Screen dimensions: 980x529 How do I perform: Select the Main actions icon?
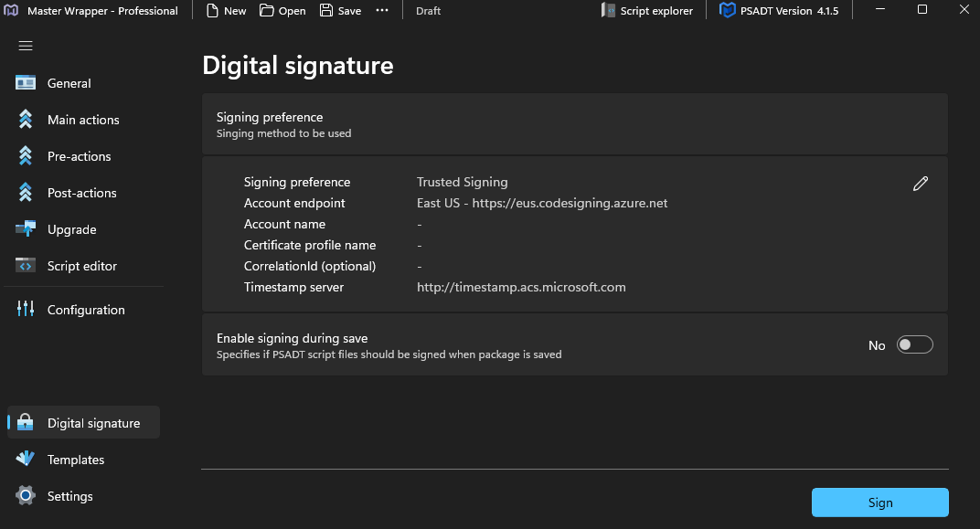tap(26, 120)
